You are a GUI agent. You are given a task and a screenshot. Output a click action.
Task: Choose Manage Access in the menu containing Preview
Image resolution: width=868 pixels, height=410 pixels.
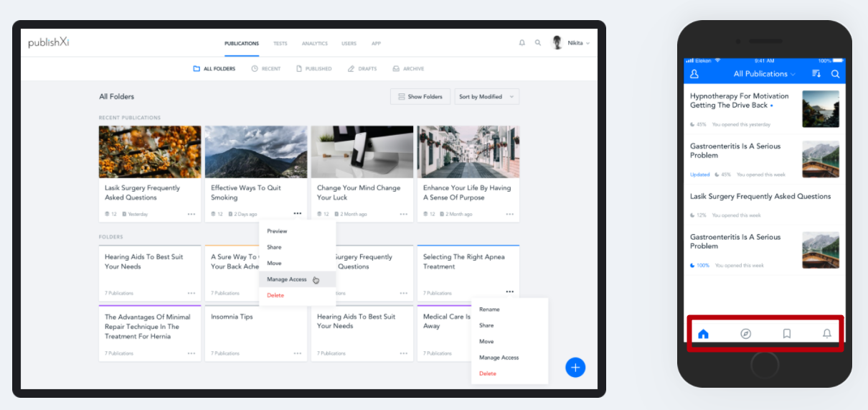297,279
